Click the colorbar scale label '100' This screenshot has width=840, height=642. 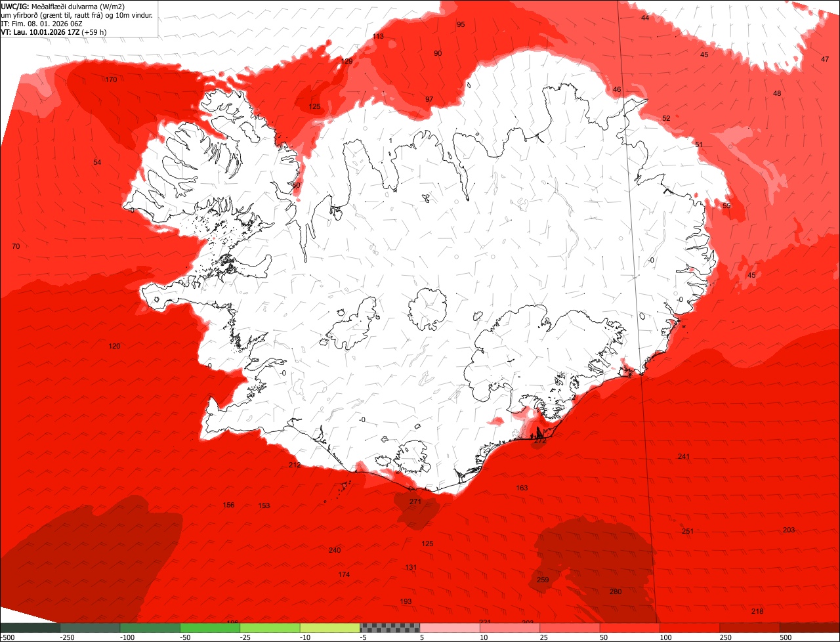(x=666, y=637)
